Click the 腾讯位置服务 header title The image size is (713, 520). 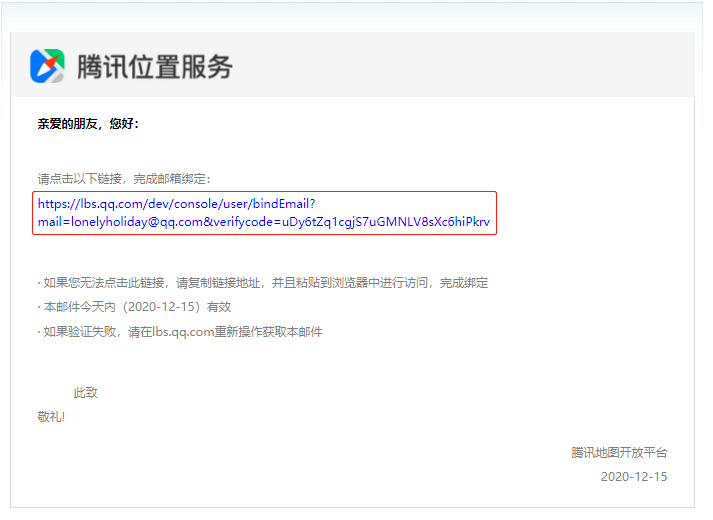point(155,67)
